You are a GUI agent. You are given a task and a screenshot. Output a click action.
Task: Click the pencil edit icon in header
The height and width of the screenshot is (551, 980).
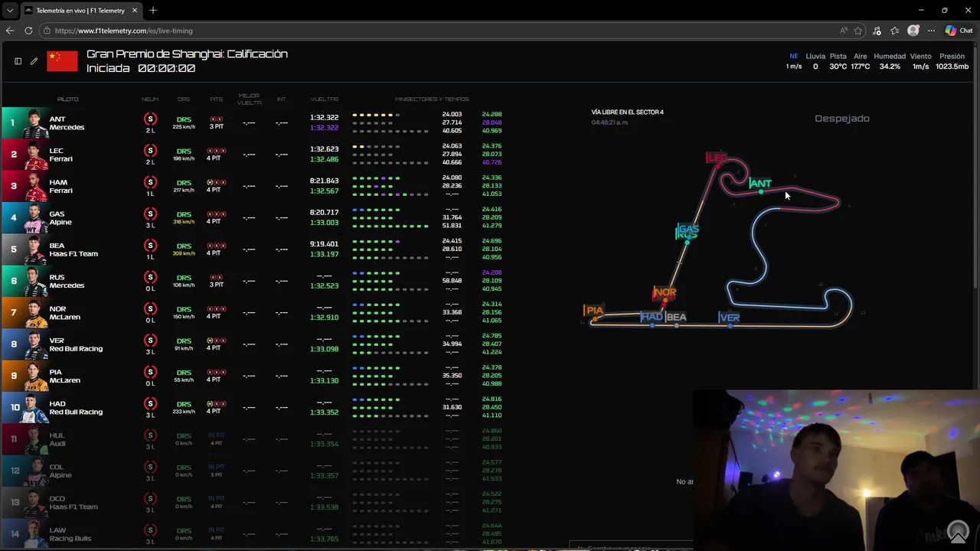click(x=34, y=61)
